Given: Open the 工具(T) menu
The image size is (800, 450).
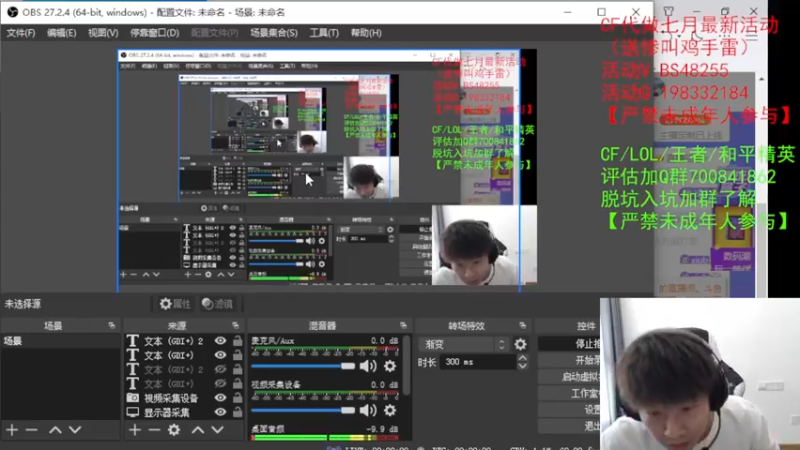Looking at the screenshot, I should coord(324,33).
